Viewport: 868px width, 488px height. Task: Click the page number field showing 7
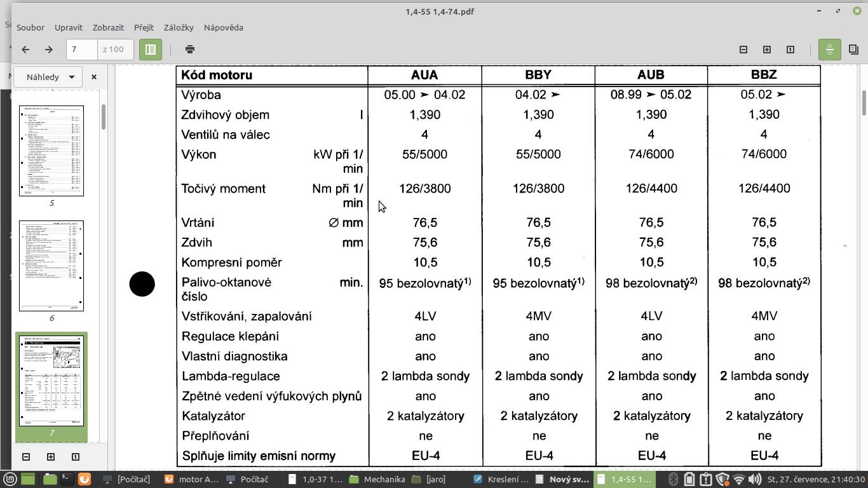click(x=82, y=50)
